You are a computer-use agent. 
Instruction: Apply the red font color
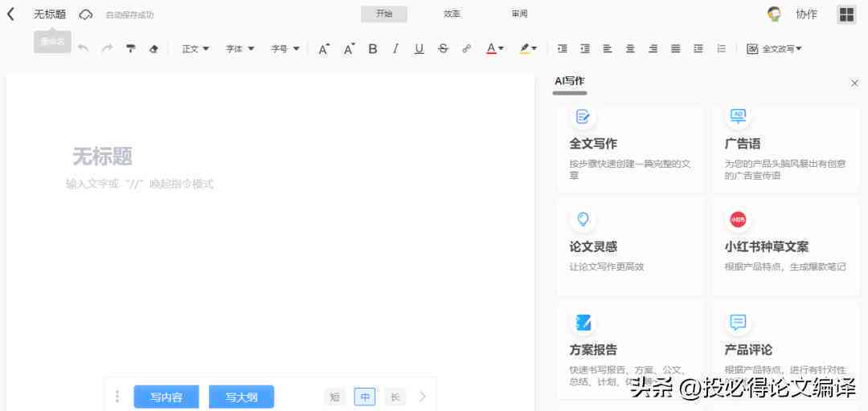coord(491,49)
